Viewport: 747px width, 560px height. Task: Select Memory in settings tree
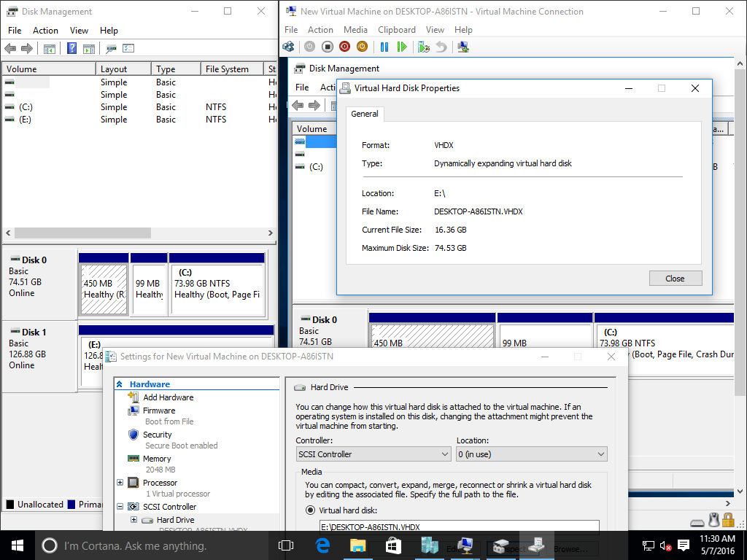pyautogui.click(x=157, y=459)
